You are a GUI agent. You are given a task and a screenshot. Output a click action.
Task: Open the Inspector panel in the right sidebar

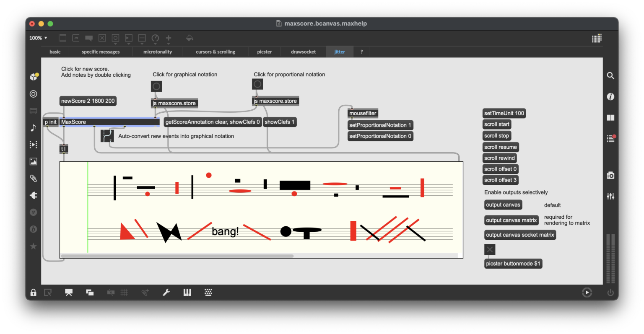[x=610, y=96]
